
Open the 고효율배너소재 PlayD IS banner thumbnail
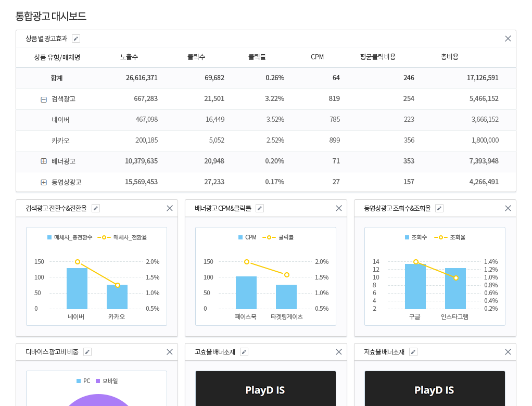[265, 389]
